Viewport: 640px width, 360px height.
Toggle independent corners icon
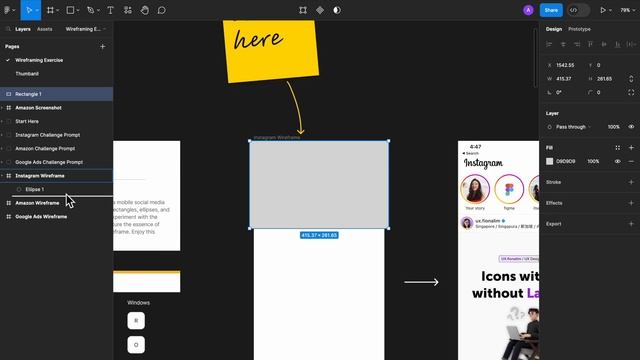click(x=631, y=93)
